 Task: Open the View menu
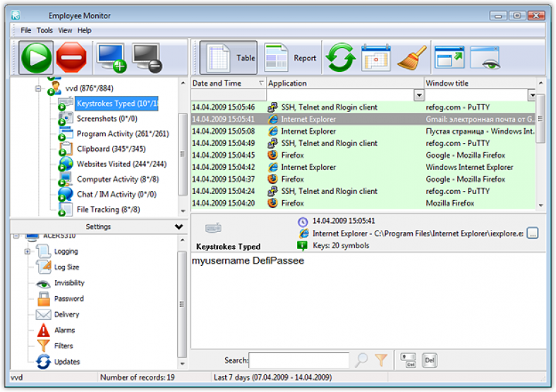(65, 30)
